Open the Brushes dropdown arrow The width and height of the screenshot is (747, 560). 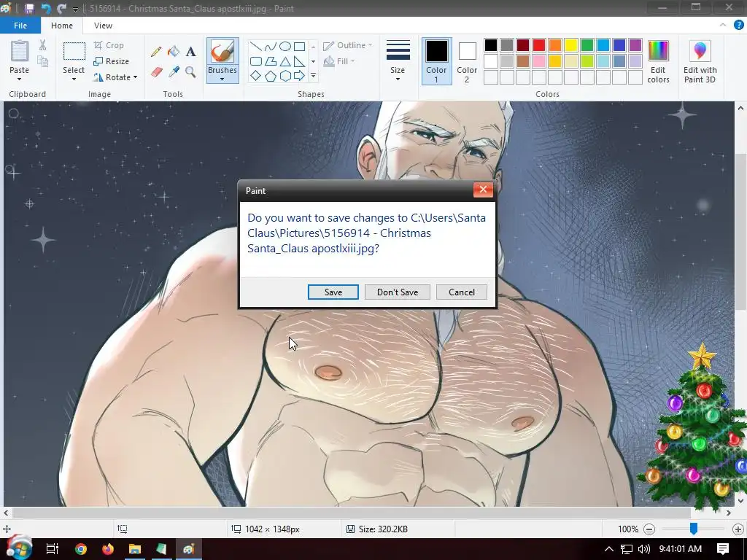(x=222, y=79)
